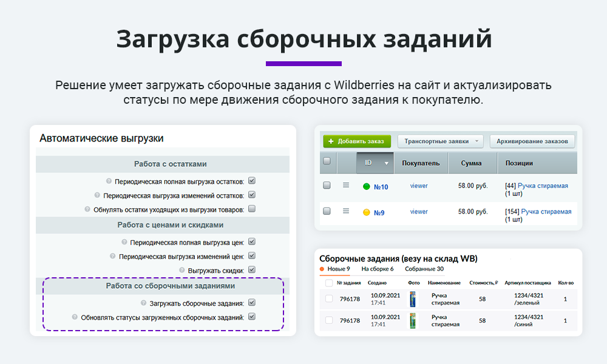Click green status indicator of order №10
The height and width of the screenshot is (364, 607).
[x=367, y=185]
